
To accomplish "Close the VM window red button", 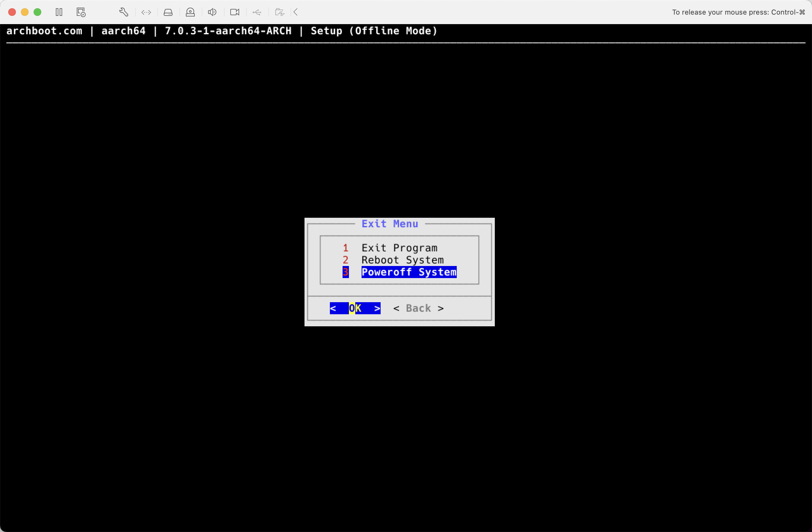I will coord(12,12).
